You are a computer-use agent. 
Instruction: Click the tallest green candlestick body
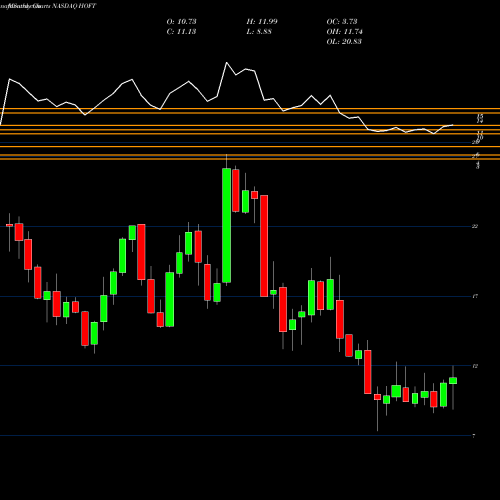tap(227, 225)
